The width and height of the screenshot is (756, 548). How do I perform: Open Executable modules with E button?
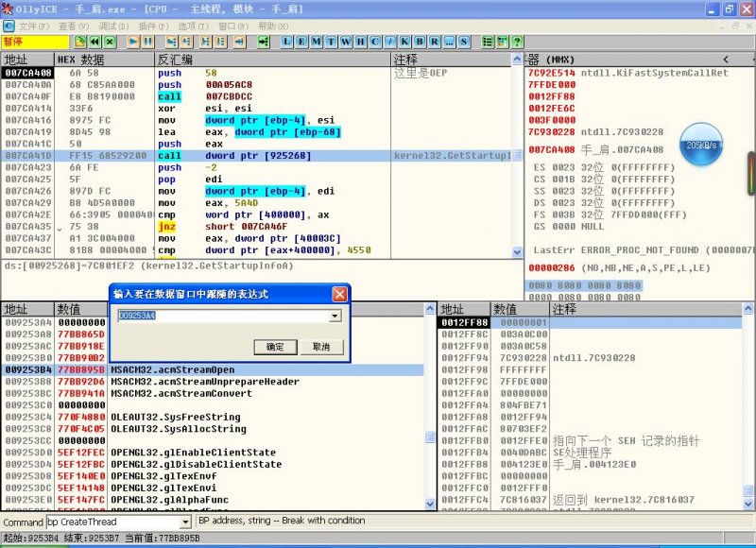click(x=301, y=42)
